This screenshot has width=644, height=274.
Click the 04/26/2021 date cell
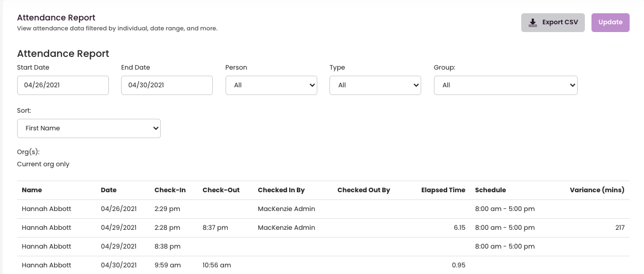coord(119,209)
